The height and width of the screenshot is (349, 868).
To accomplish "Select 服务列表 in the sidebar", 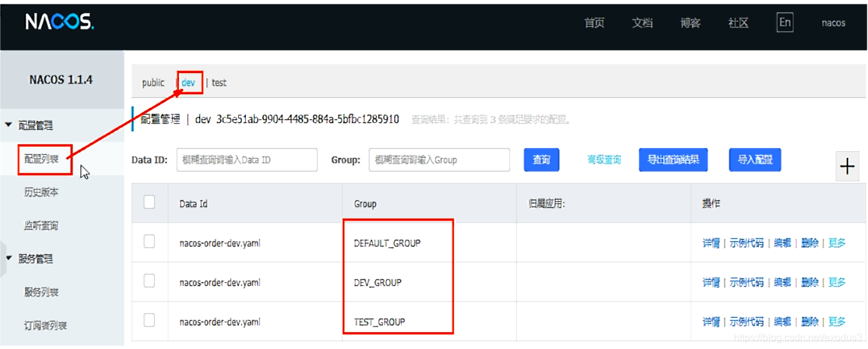I will click(41, 292).
